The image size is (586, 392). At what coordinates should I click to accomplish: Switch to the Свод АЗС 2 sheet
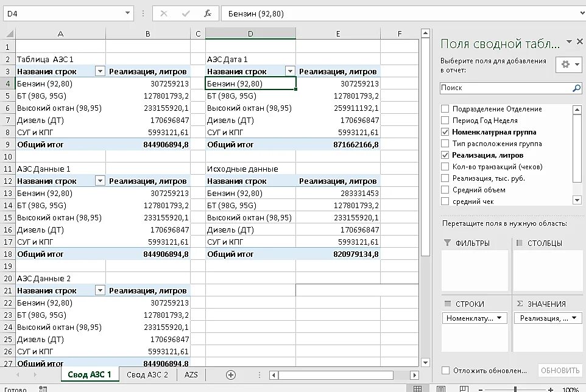click(147, 375)
